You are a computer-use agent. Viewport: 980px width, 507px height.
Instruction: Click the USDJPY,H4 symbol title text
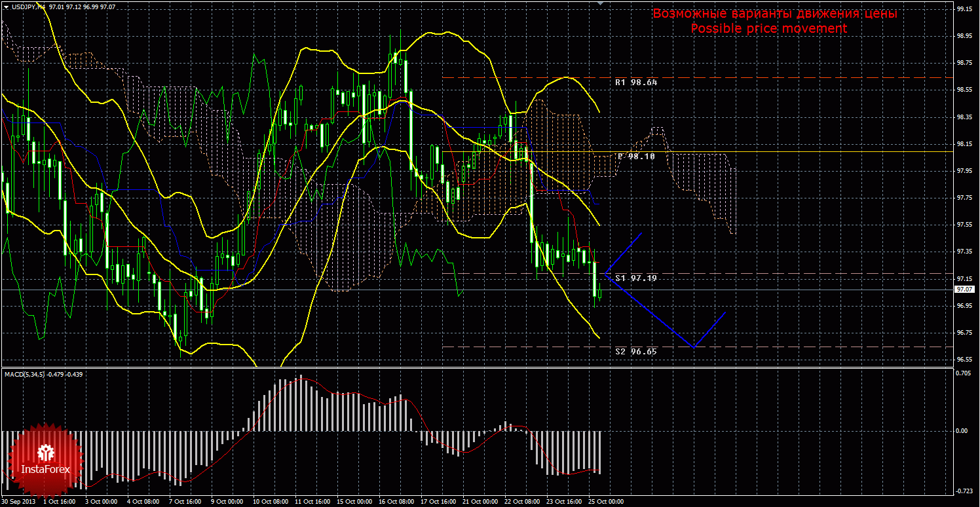click(x=28, y=6)
